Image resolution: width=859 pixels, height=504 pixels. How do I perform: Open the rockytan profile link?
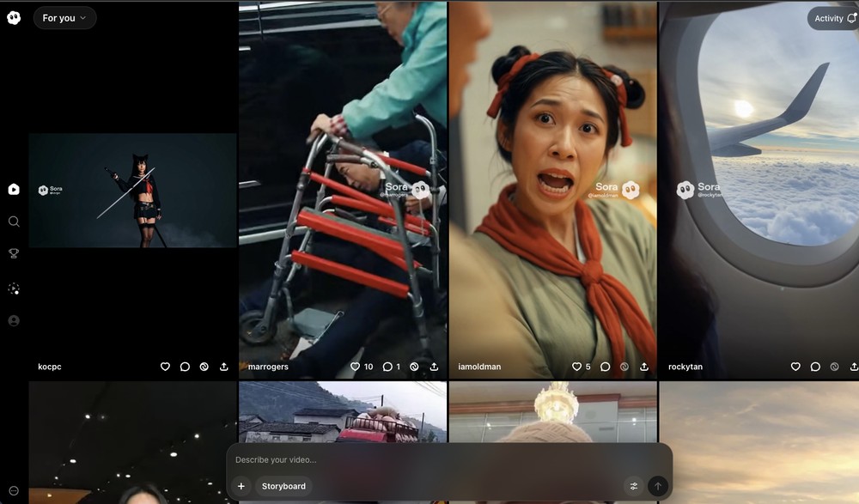coord(685,367)
